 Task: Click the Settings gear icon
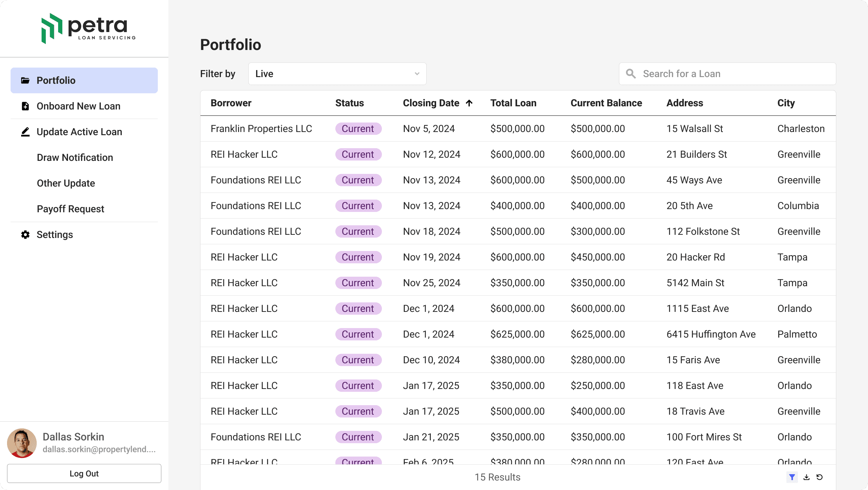[25, 234]
